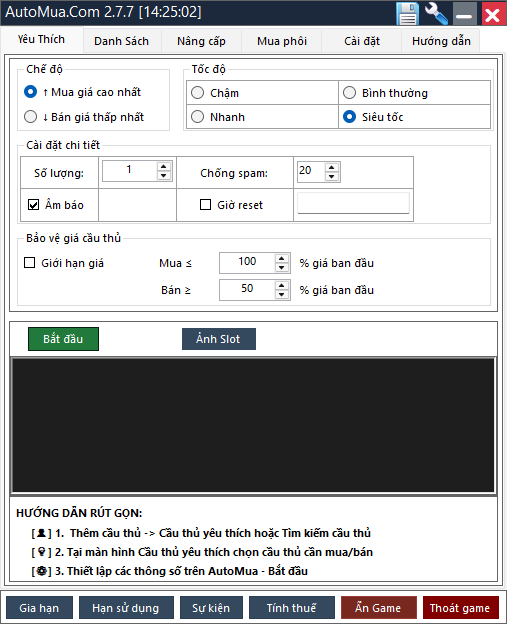The height and width of the screenshot is (624, 507).
Task: Click the Thoát game button
Action: [460, 608]
